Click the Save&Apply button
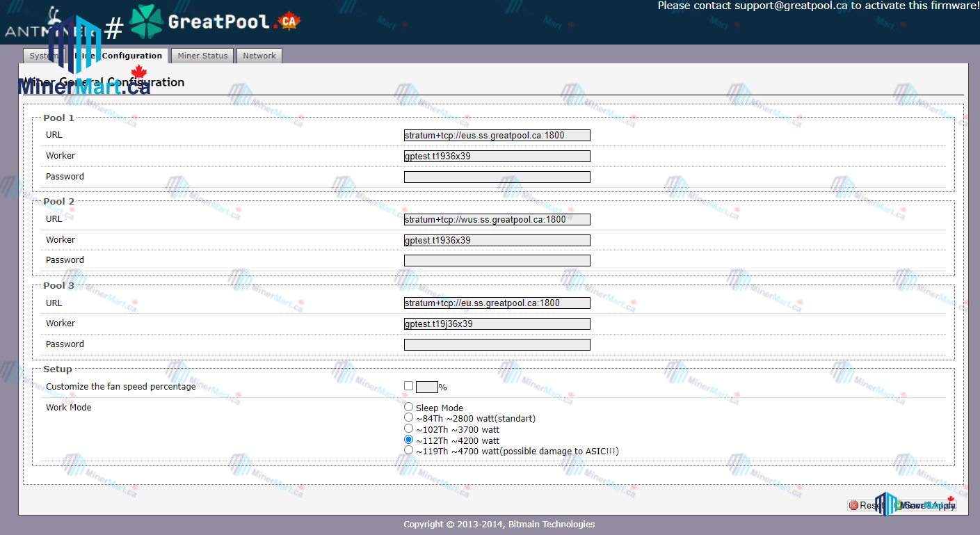The image size is (980, 535). (925, 506)
